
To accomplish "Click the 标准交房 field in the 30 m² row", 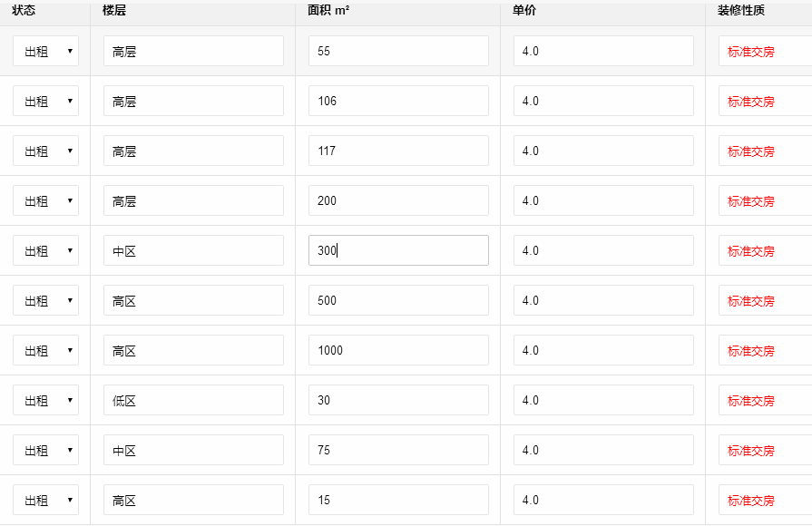I will pyautogui.click(x=764, y=401).
